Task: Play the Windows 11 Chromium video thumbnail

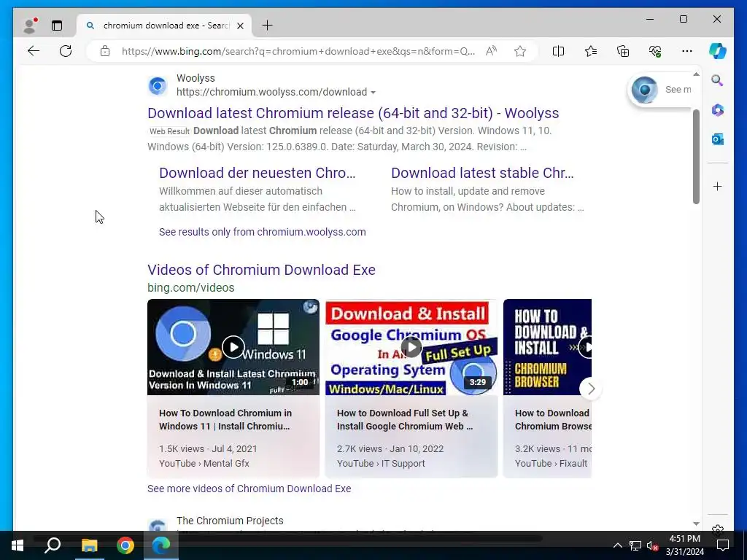Action: coord(233,347)
